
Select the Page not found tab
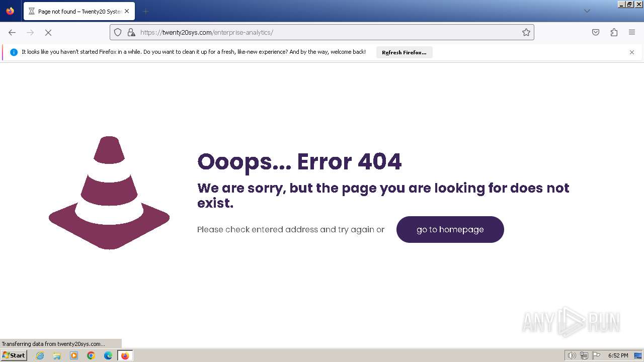click(79, 11)
